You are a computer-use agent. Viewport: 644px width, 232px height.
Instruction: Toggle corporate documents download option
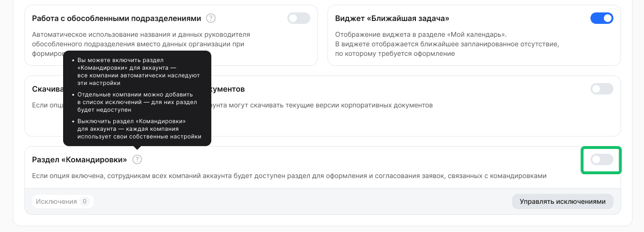point(602,89)
